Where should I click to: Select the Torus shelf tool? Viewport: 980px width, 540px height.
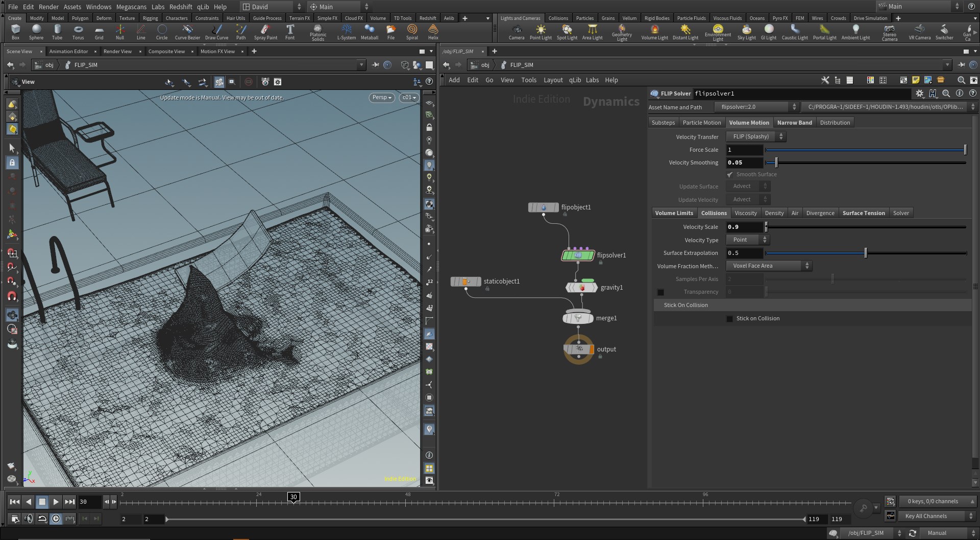[78, 32]
